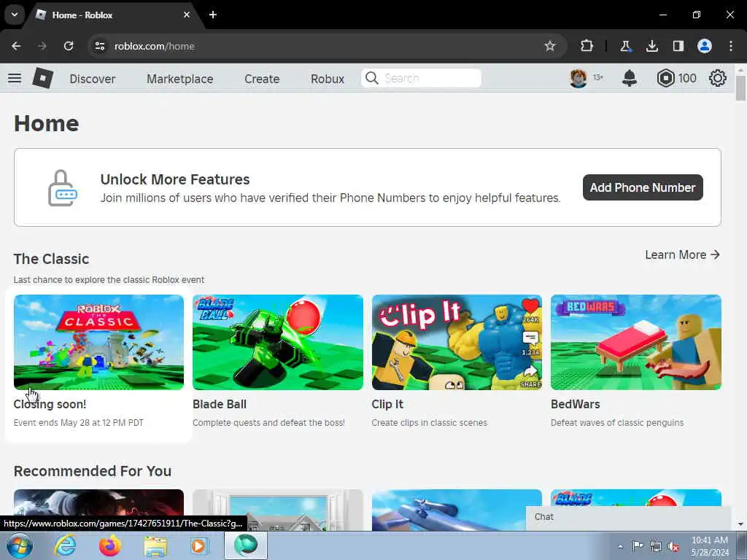Open the Chrome profile menu
This screenshot has width=747, height=560.
705,46
